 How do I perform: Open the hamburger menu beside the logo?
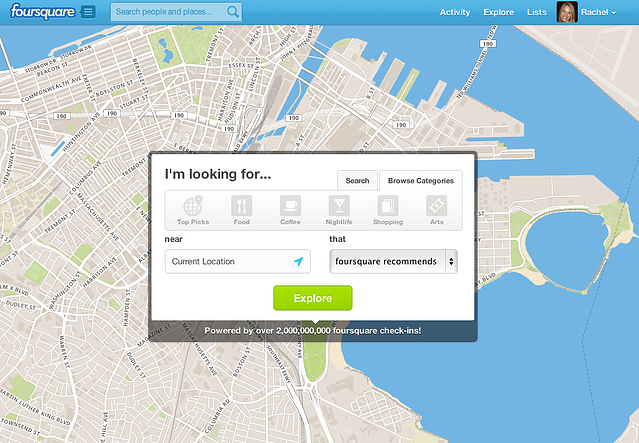point(88,12)
